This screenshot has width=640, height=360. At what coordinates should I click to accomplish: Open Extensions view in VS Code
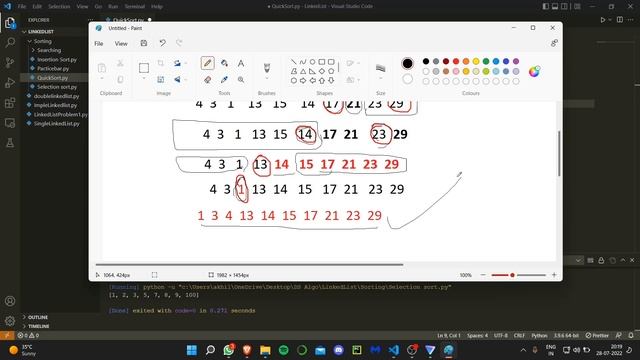pyautogui.click(x=10, y=102)
